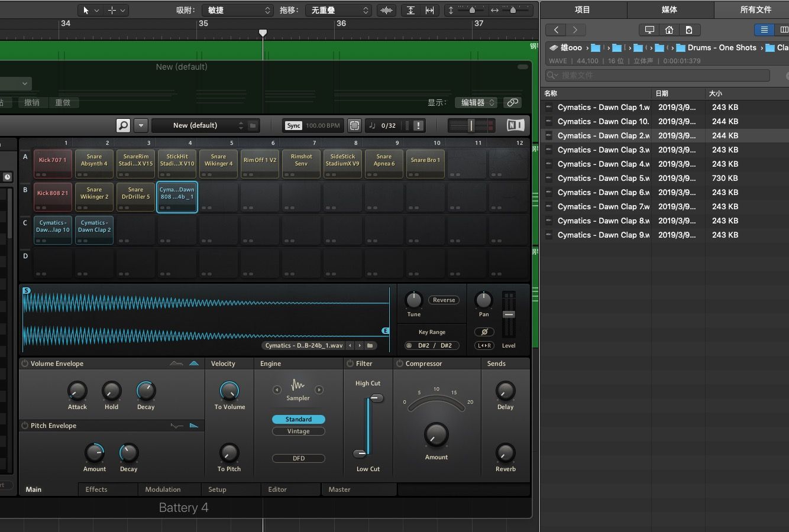The width and height of the screenshot is (789, 532).
Task: Select the highlighted volume envelope shape icon
Action: 194,364
